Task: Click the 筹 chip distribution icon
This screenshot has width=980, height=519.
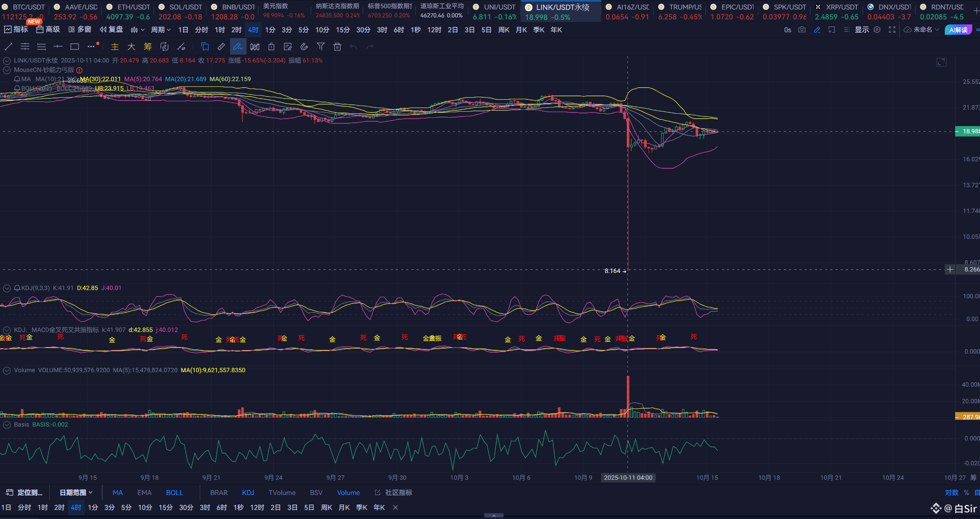Action: 148,47
